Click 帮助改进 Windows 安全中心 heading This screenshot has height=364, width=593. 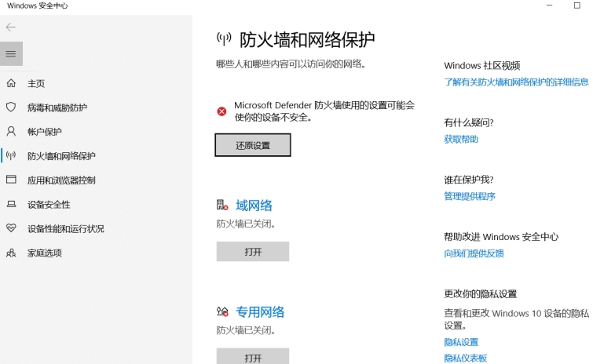(x=501, y=237)
